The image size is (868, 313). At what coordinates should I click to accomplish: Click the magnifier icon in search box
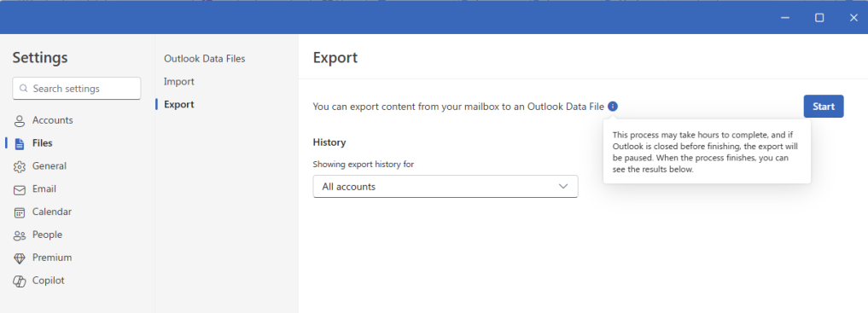click(23, 89)
